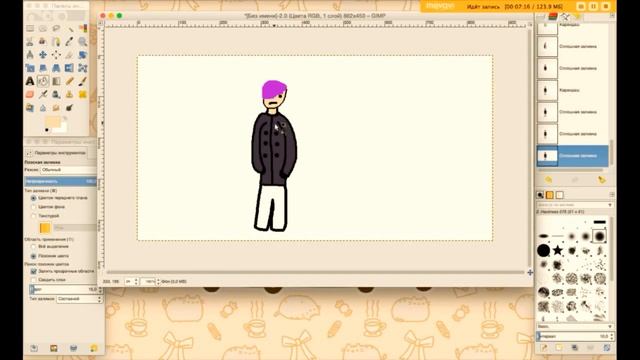Screen dimensions: 640x360
Task: Select the highlighted 'Сплошная заливка' history entry
Action: tap(572, 156)
